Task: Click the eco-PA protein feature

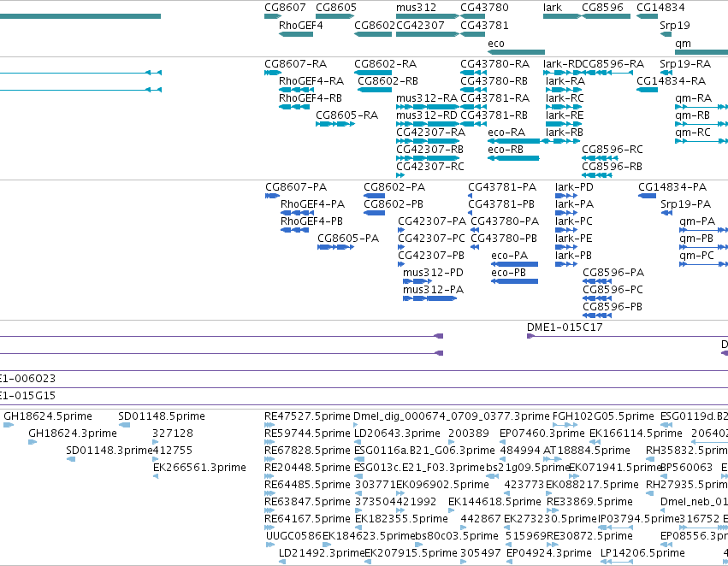Action: 514,264
